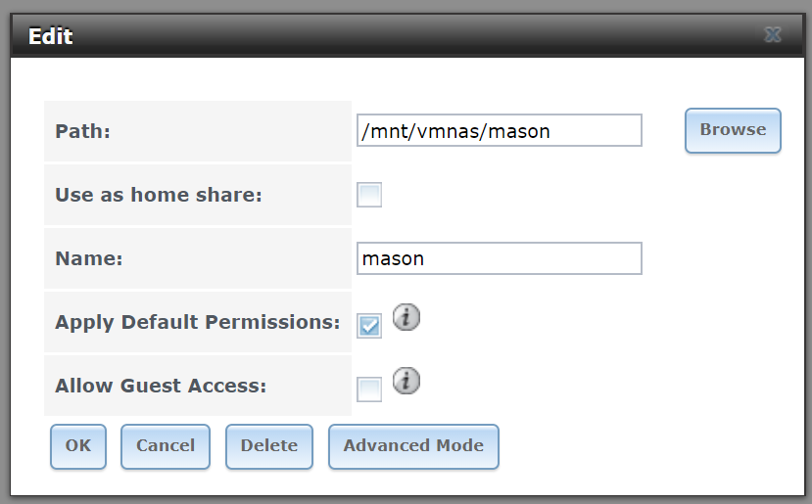Focus the Path field containing /mnt/vmnas/mason
The image size is (812, 504).
[500, 130]
